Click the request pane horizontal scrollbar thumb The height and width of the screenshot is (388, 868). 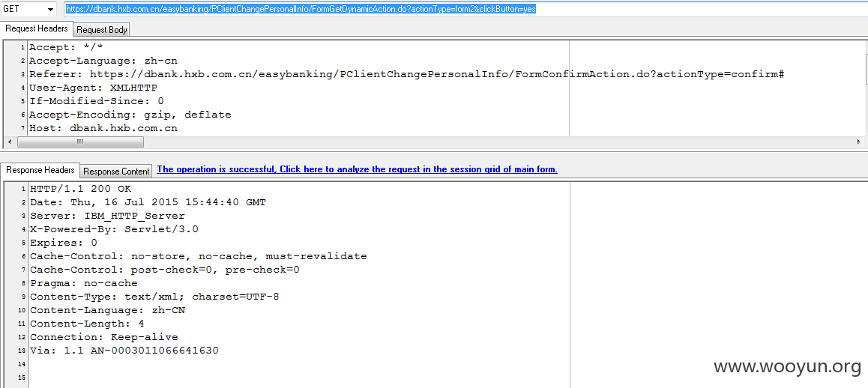click(80, 142)
